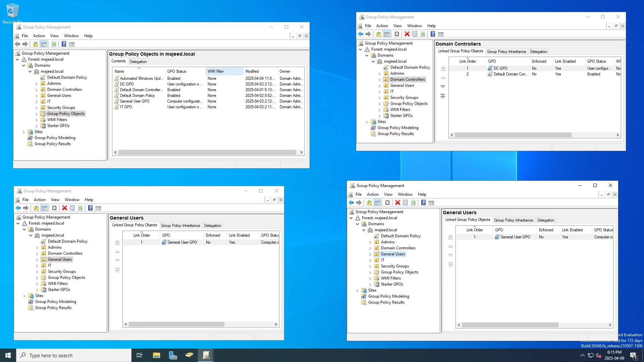Screen dimensions: 644x362
Task: Open View menu in Domain Controllers window
Action: pos(397,26)
